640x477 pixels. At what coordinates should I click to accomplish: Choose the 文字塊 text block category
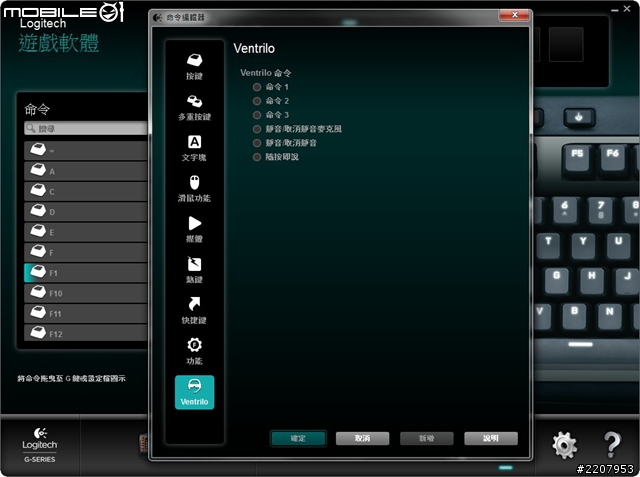(x=194, y=148)
